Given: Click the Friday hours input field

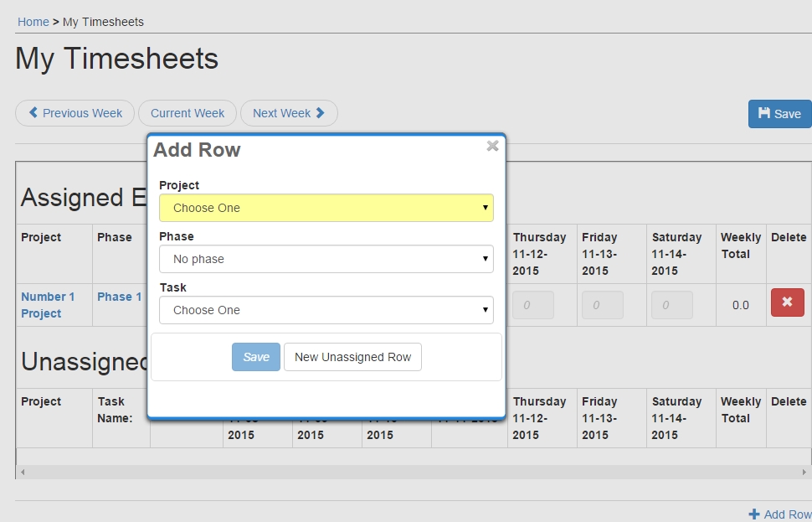Looking at the screenshot, I should (603, 305).
